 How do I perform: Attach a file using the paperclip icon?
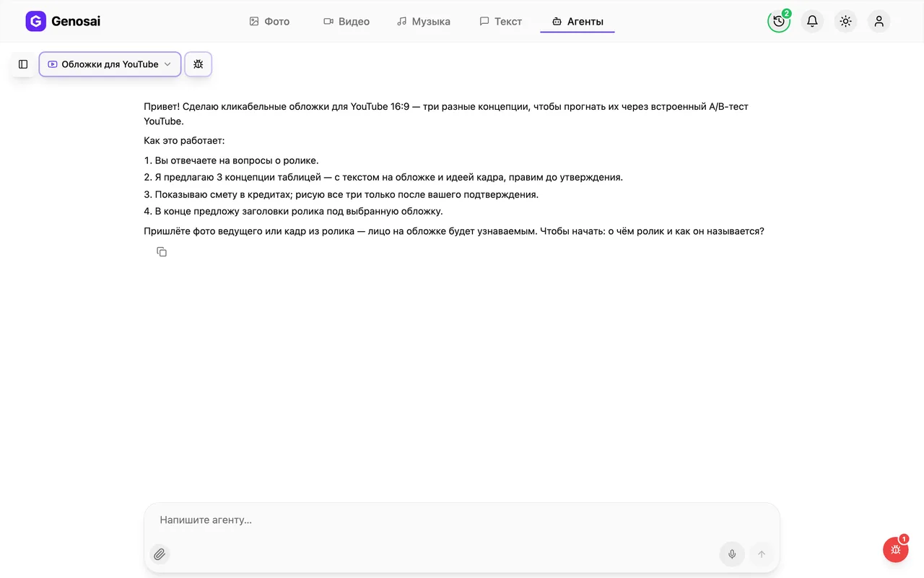(x=160, y=554)
